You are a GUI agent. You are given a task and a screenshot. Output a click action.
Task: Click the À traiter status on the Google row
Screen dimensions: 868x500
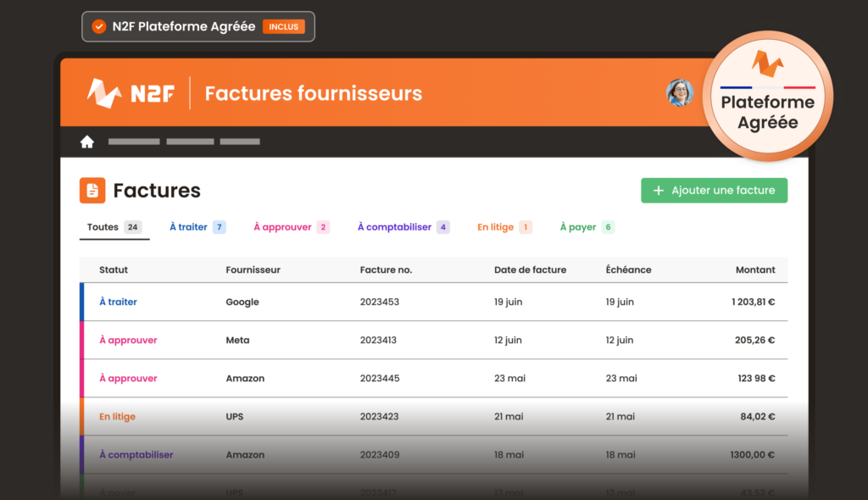click(118, 302)
